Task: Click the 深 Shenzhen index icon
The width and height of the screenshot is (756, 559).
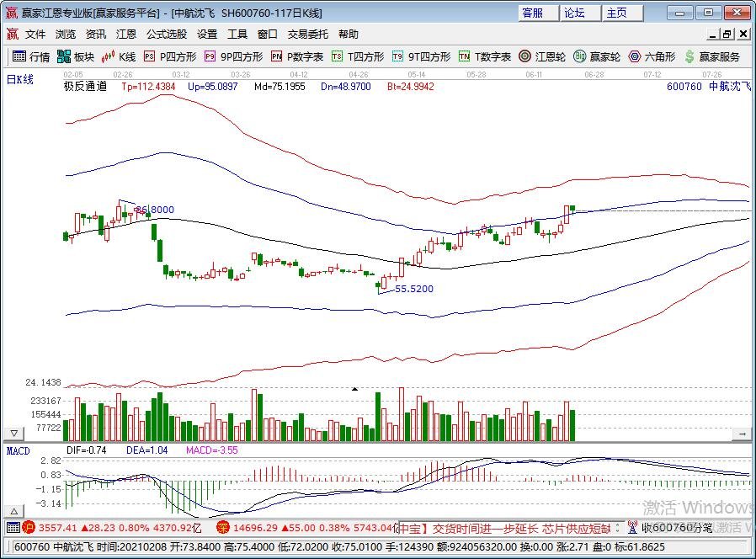Action: tap(223, 528)
